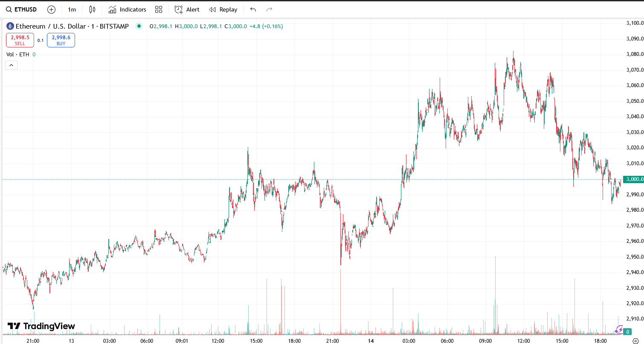Redo the chart action
Image resolution: width=644 pixels, height=344 pixels.
[x=269, y=9]
